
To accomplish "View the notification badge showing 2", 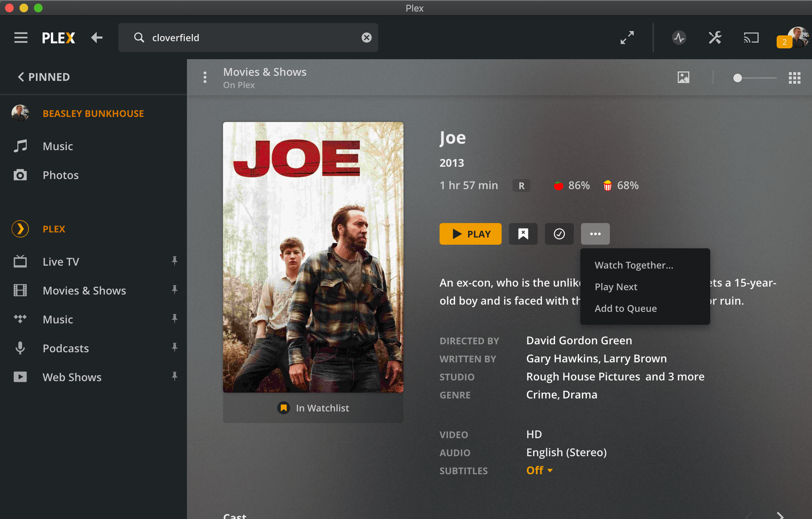I will point(784,42).
